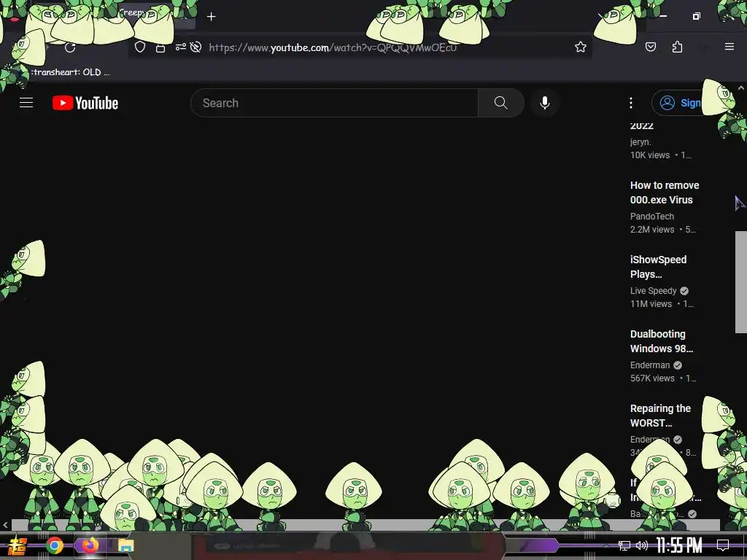The height and width of the screenshot is (560, 747).
Task: Click the vertical scrollbar thumb of the page
Action: (741, 282)
